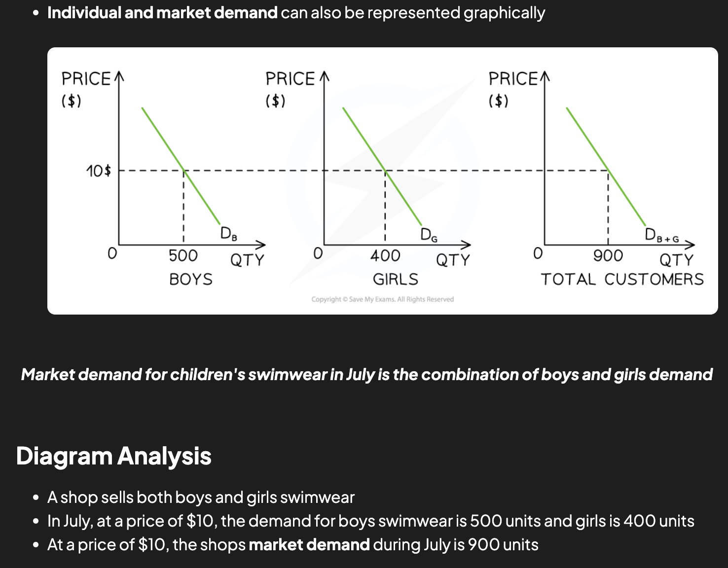The width and height of the screenshot is (728, 568).
Task: Click the "Diagram Analysis" heading
Action: [113, 456]
